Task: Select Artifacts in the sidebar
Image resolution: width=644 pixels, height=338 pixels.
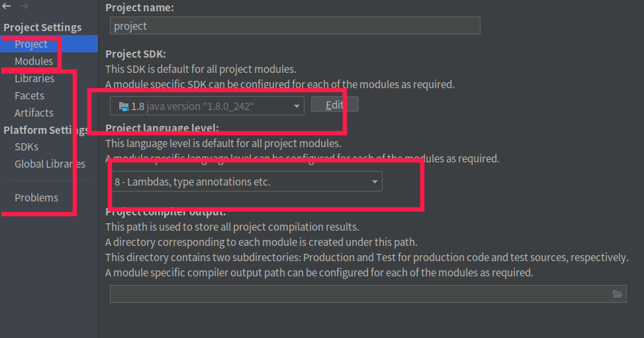Action: [x=34, y=113]
